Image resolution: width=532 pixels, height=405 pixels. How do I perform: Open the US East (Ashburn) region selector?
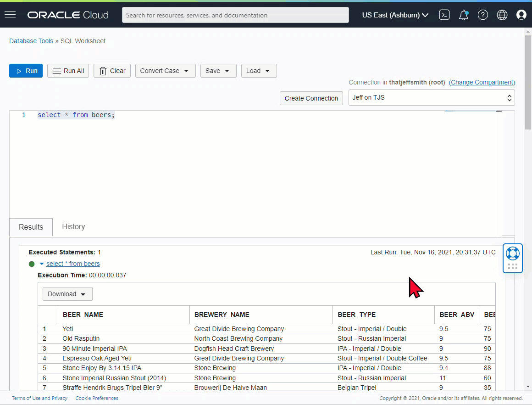click(x=395, y=15)
